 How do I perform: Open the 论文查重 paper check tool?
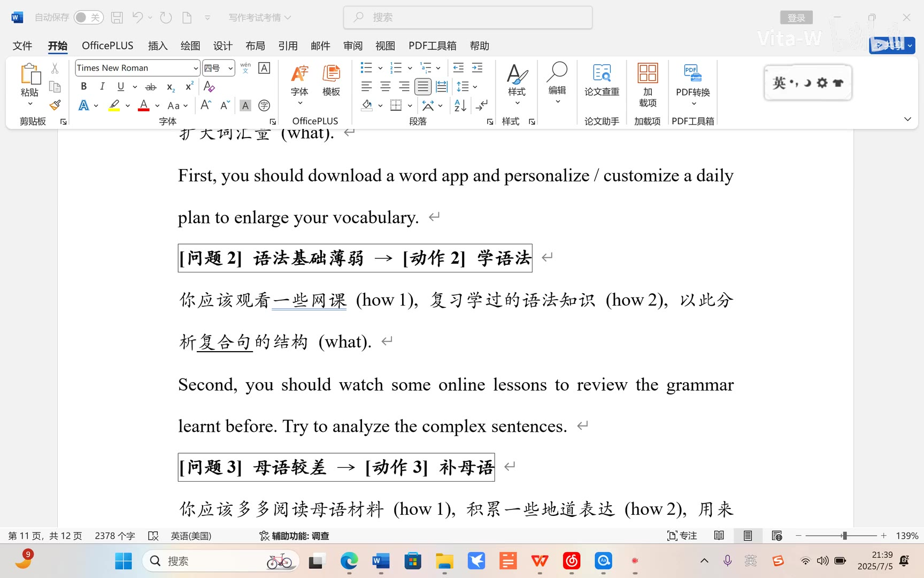(x=602, y=80)
